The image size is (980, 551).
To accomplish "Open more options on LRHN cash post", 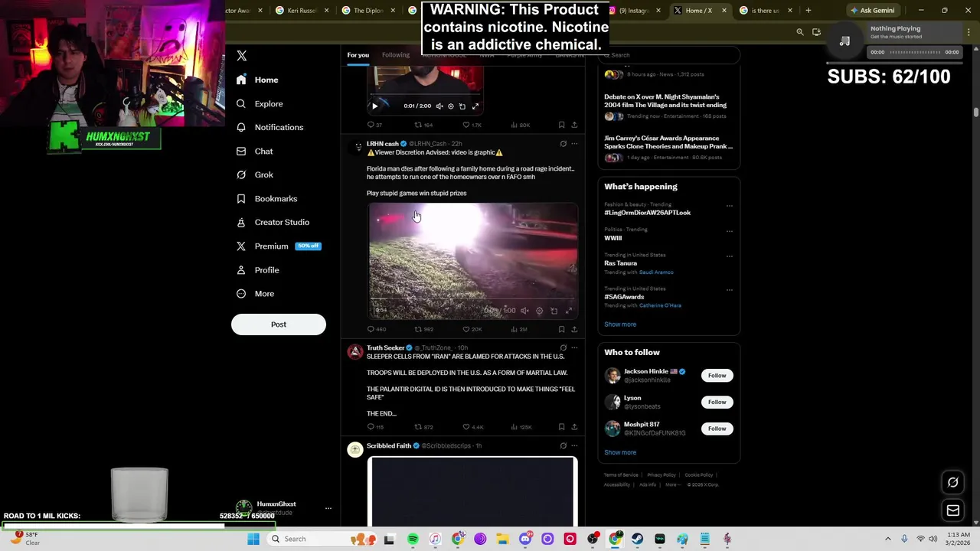I will pos(574,144).
